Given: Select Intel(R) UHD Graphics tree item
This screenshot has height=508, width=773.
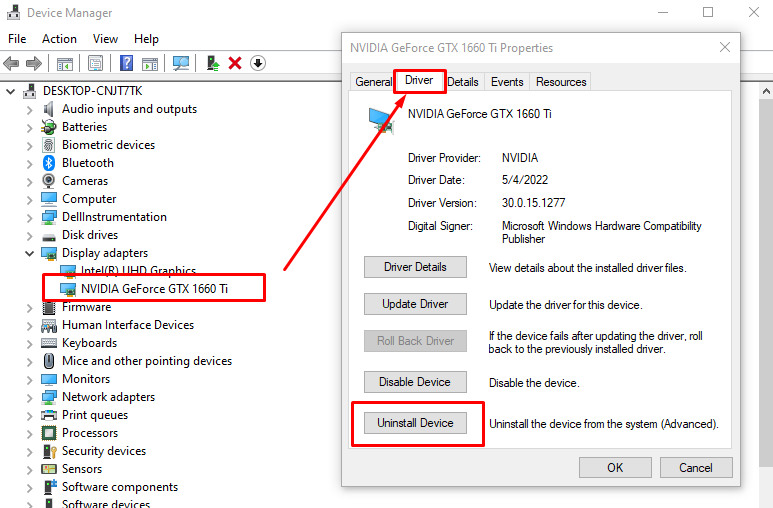Looking at the screenshot, I should coord(138,271).
